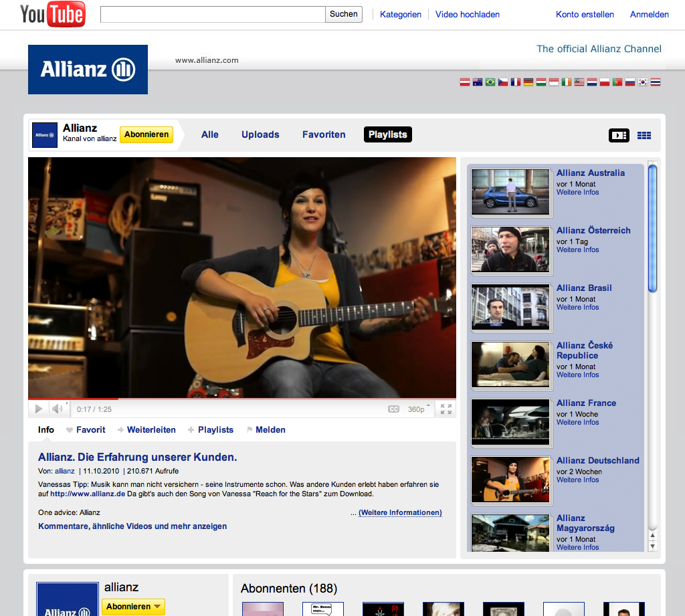
Task: Select the Hungary flag icon
Action: pyautogui.click(x=541, y=82)
